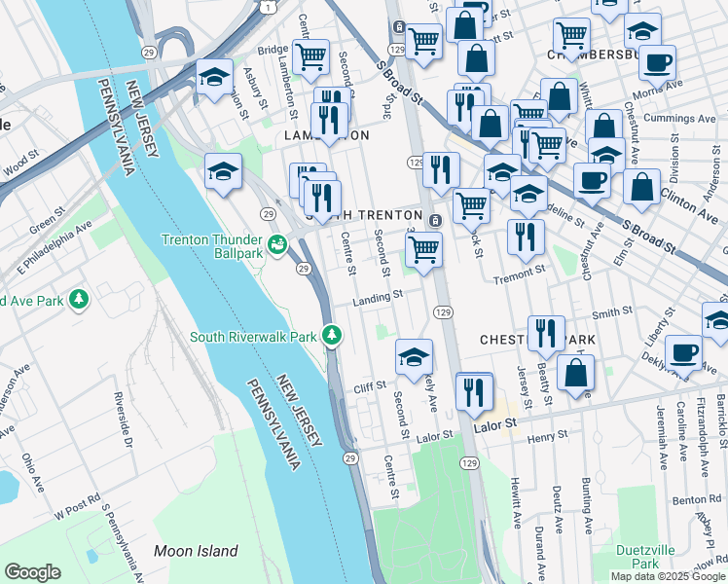Click the Map data ©2025 Google text
The image size is (728, 584).
(668, 577)
